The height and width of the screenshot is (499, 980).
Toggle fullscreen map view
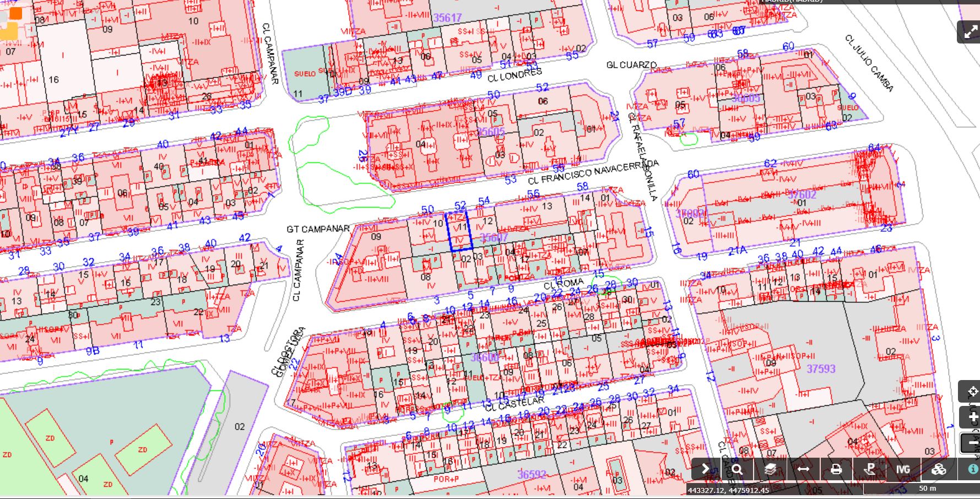tap(970, 31)
